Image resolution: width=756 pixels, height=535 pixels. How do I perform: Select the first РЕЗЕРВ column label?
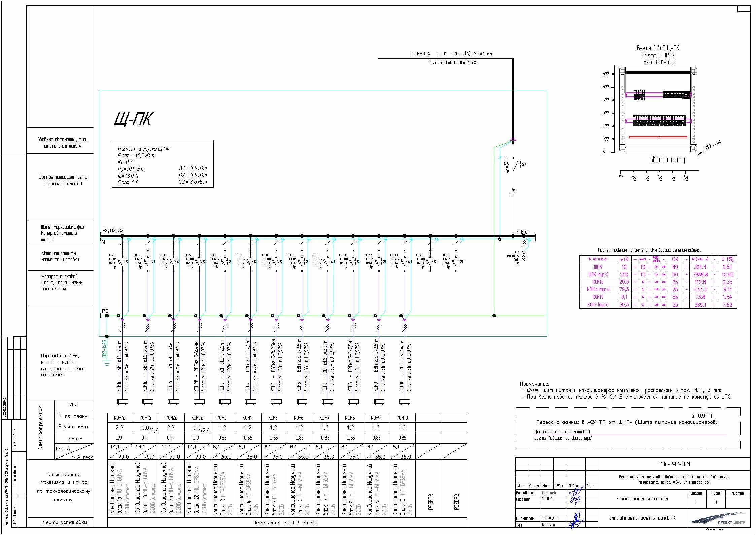(431, 502)
